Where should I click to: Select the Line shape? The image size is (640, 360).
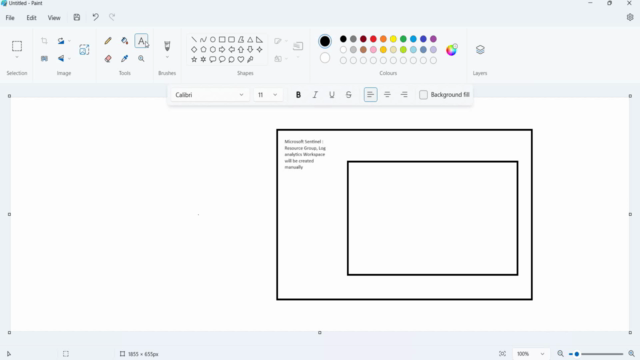194,40
